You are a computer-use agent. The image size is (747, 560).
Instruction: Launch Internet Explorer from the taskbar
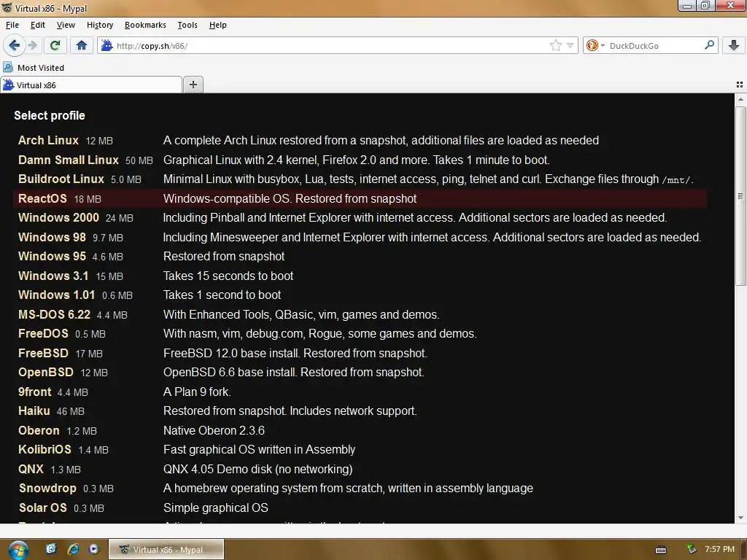(73, 548)
